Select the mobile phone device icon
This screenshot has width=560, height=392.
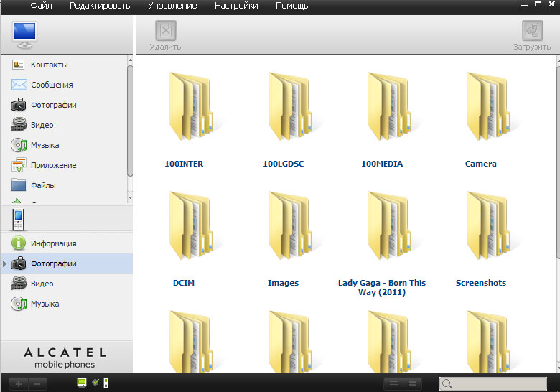point(19,220)
